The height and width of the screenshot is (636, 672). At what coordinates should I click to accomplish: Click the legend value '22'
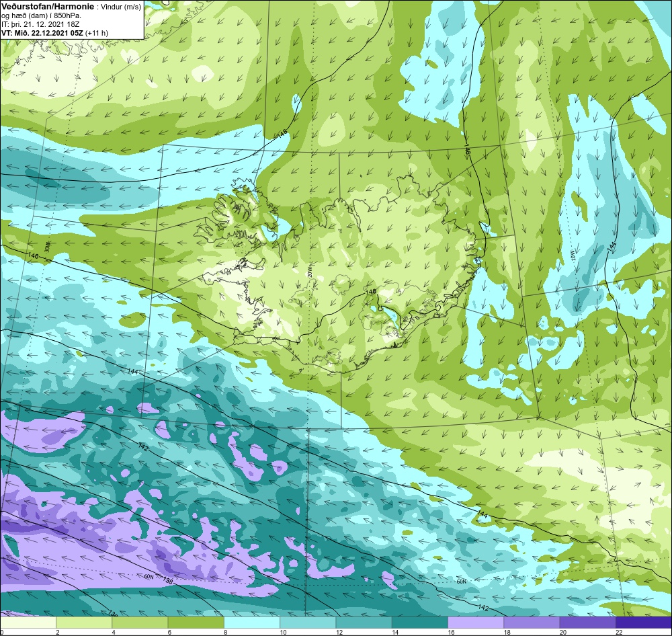(618, 632)
